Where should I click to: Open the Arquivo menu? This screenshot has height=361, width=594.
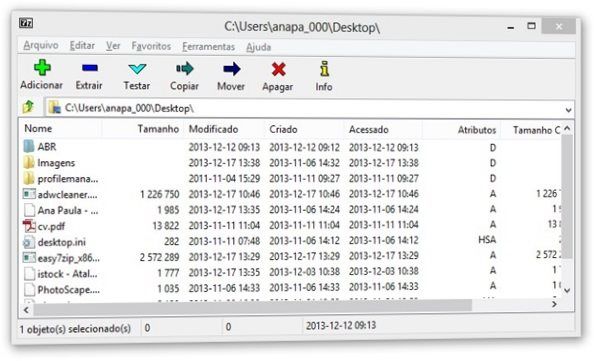[x=41, y=46]
